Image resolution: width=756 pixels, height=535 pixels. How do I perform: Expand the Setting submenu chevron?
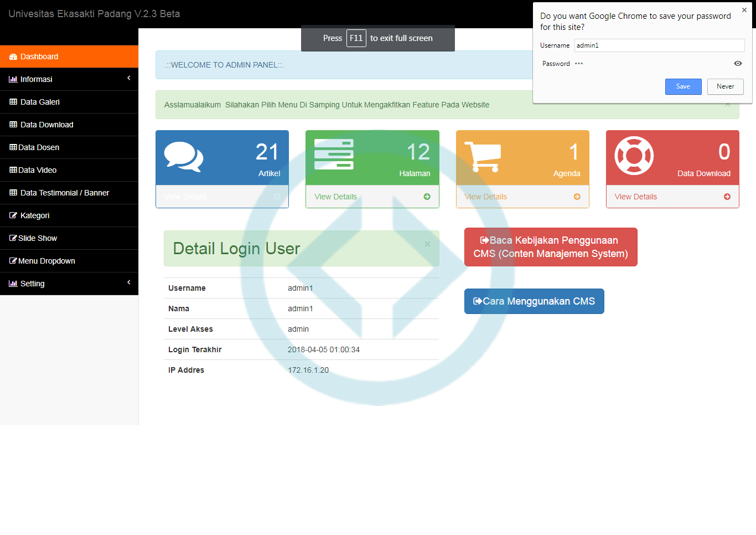(x=128, y=284)
